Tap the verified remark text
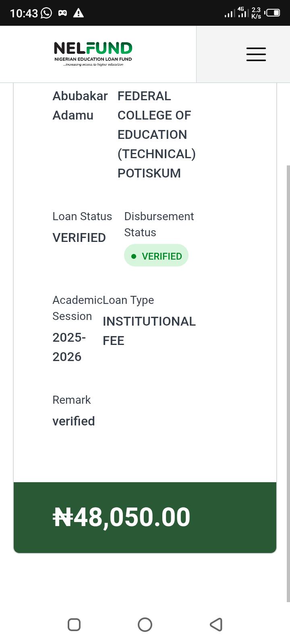Image resolution: width=290 pixels, height=644 pixels. click(74, 421)
